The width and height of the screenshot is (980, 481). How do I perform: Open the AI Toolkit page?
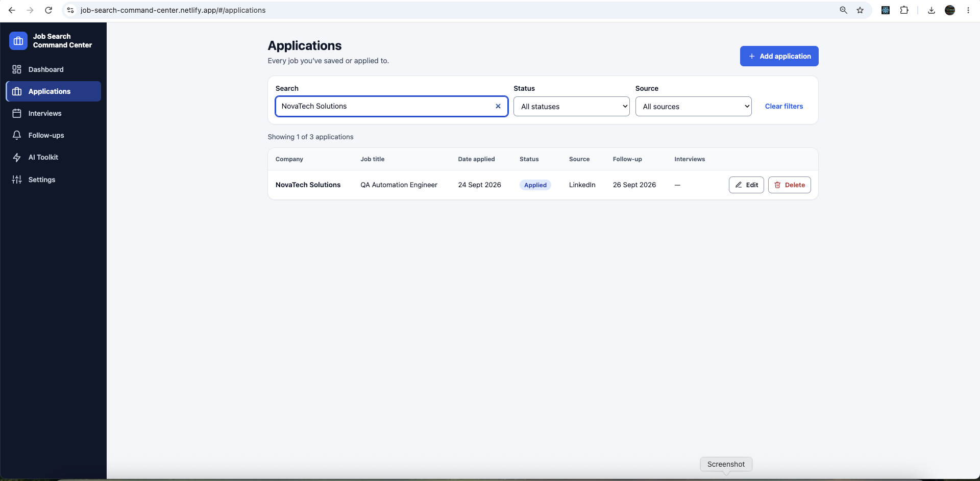[53, 157]
